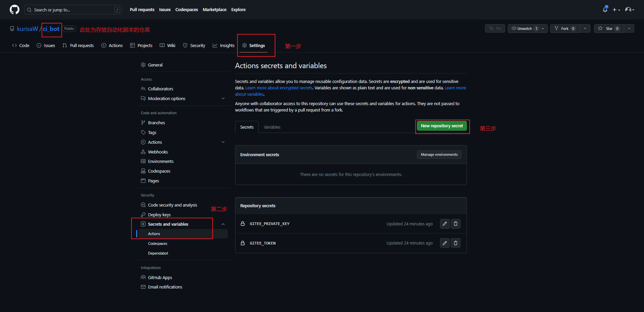644x312 pixels.
Task: Open Pull requests in top navigation
Action: (142, 10)
